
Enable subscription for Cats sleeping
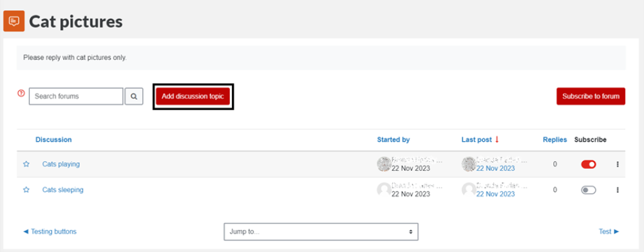588,190
